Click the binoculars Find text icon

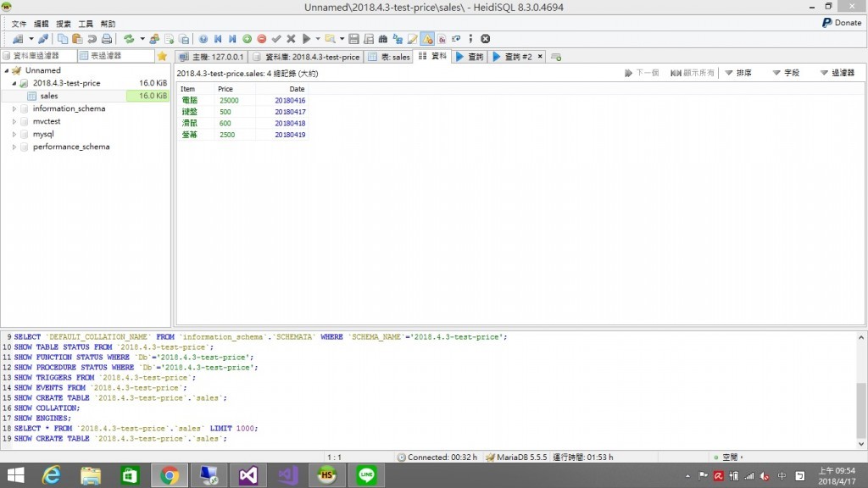(x=382, y=39)
